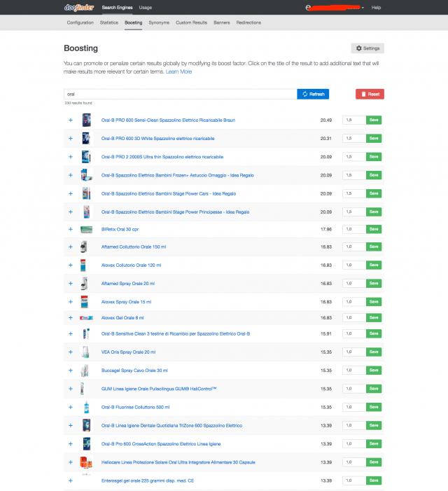The image size is (448, 491).
Task: Click the user avatar icon
Action: click(x=308, y=8)
